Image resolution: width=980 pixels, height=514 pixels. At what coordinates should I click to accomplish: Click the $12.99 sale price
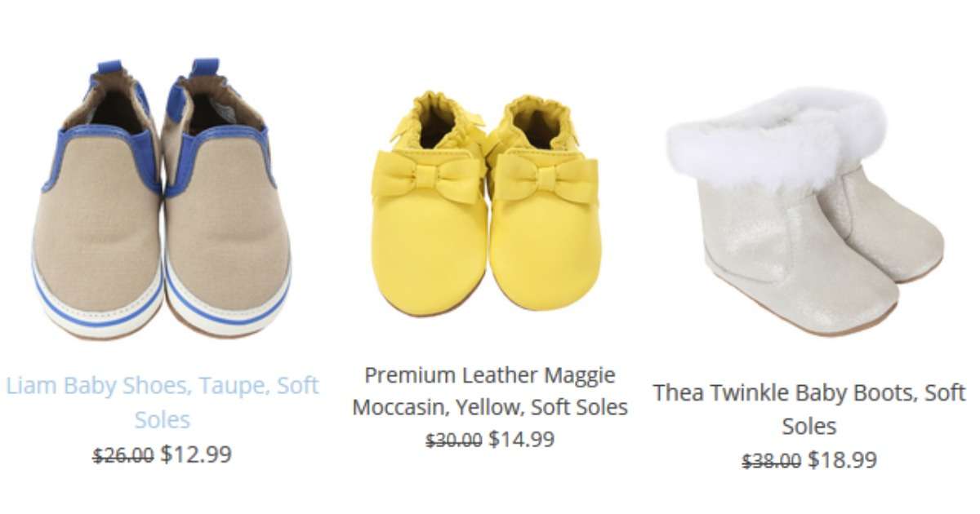click(x=196, y=454)
